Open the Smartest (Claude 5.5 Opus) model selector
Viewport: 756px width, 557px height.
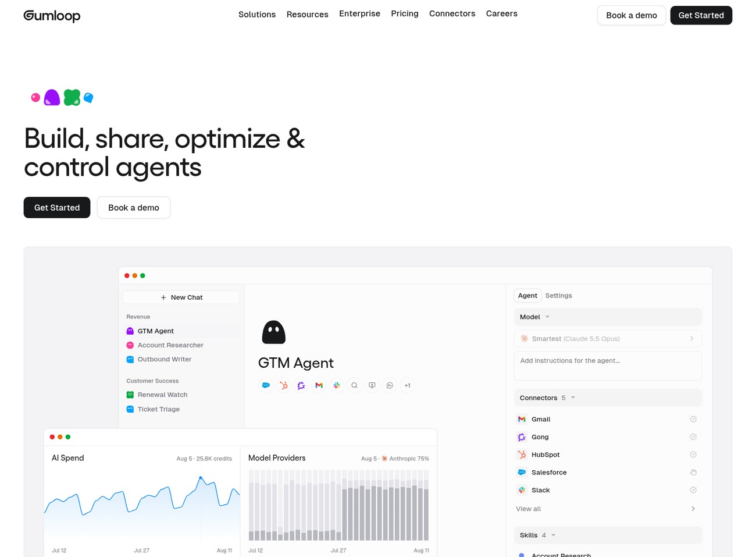click(608, 339)
